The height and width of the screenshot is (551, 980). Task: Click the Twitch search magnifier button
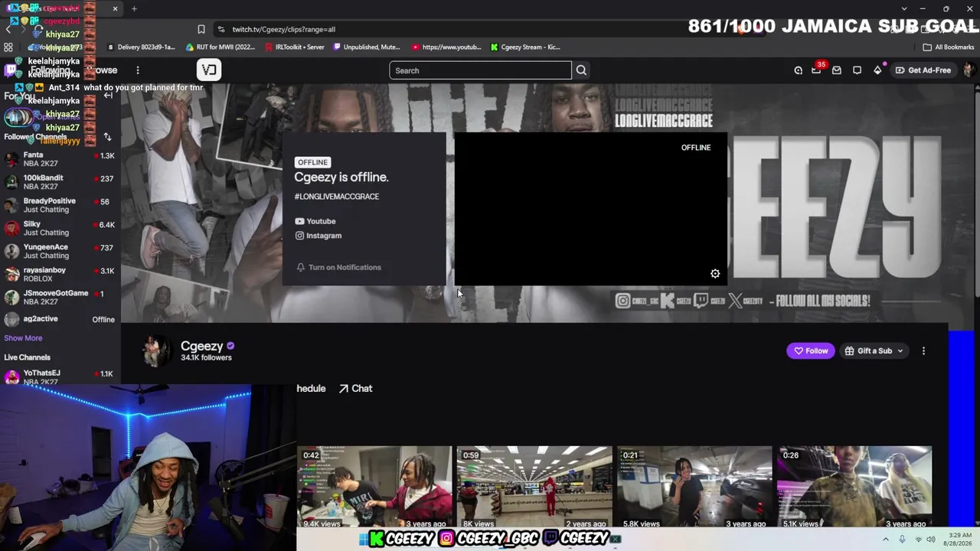(x=581, y=70)
